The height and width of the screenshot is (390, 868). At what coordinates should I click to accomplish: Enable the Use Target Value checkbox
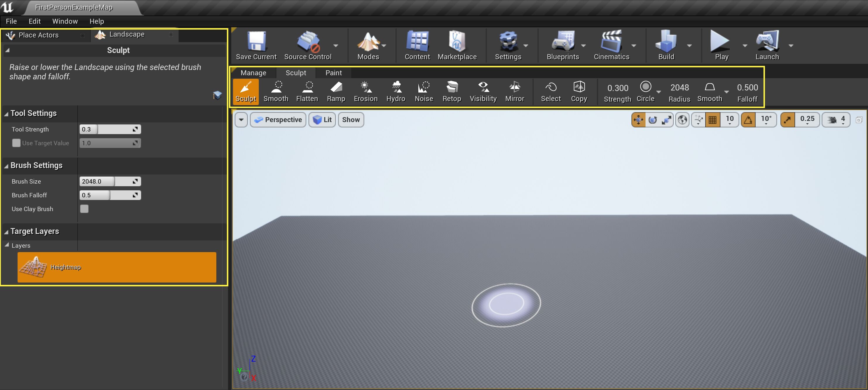coord(16,143)
